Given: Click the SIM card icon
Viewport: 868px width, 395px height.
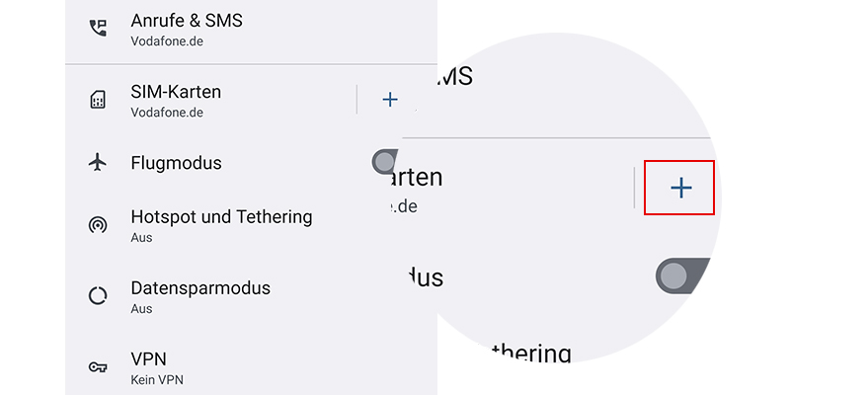Looking at the screenshot, I should pos(97,100).
